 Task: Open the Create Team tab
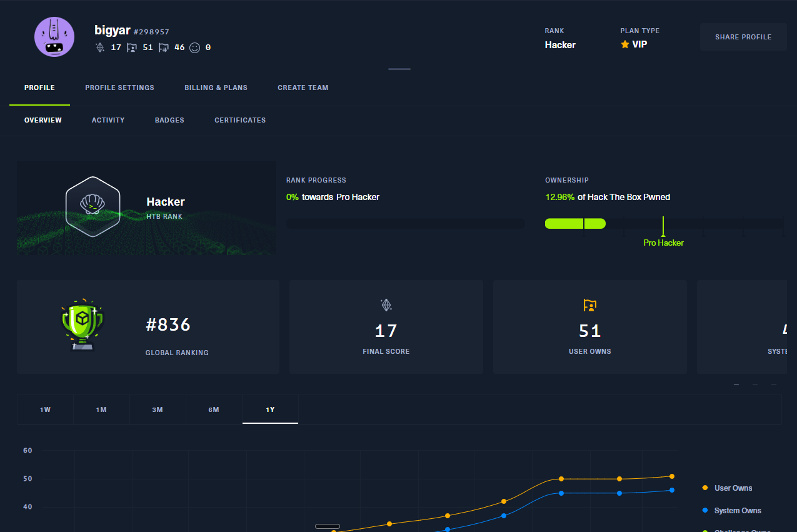(303, 88)
